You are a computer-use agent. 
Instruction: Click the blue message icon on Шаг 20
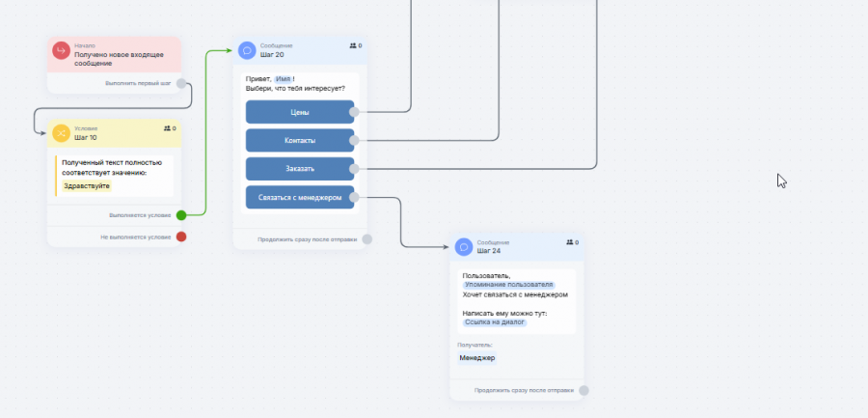point(247,50)
